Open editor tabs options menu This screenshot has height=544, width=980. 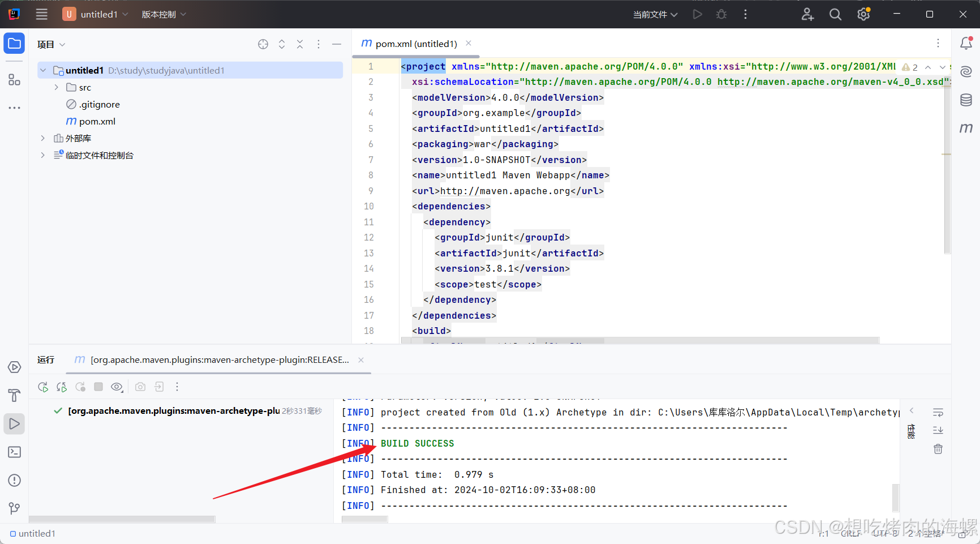[x=938, y=43]
